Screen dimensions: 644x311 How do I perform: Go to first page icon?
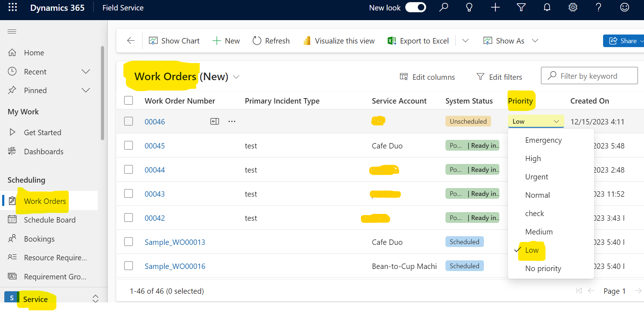tap(579, 291)
